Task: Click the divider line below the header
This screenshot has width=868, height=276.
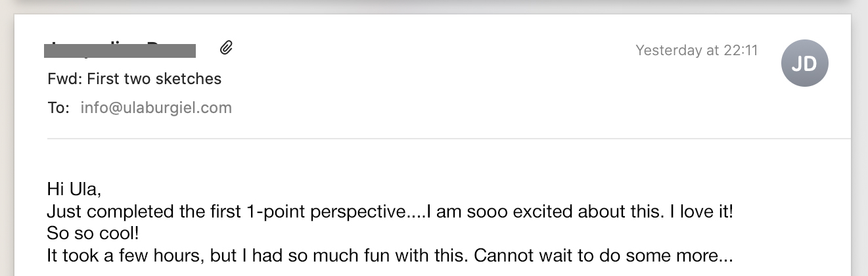Action: pos(447,139)
